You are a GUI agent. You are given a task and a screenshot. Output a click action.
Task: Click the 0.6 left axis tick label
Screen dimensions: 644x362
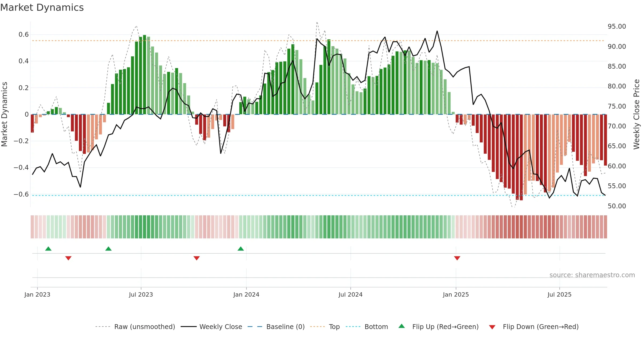click(24, 34)
